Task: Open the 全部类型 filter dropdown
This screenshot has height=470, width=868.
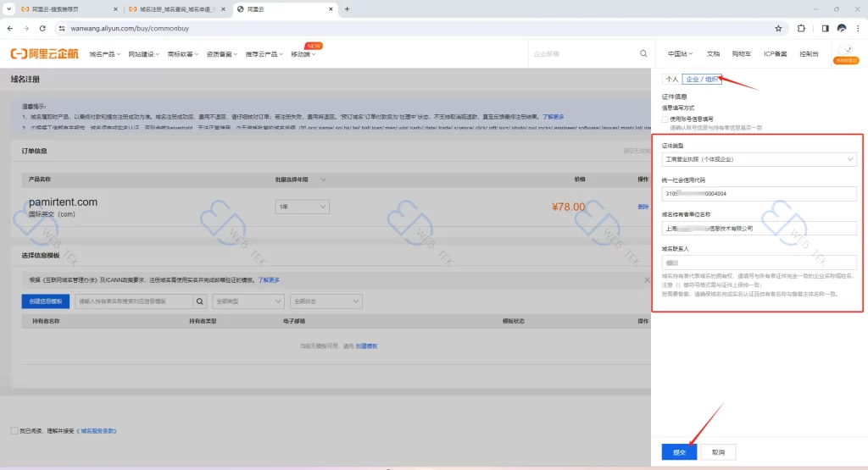Action: (x=248, y=301)
